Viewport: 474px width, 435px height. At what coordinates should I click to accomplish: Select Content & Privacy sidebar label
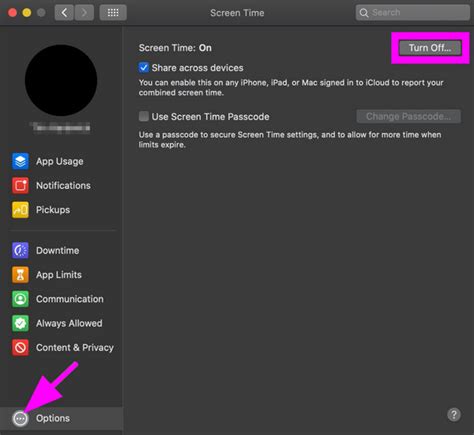tap(75, 348)
